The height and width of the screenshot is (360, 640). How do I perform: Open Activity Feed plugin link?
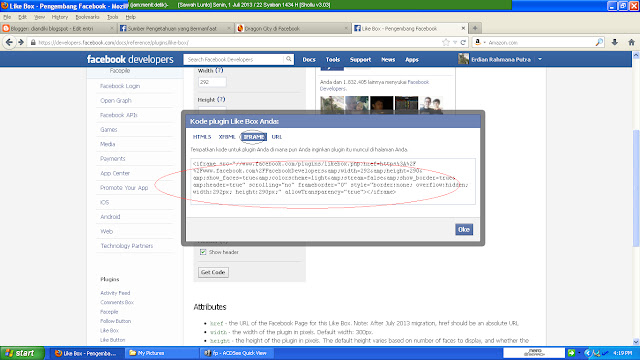point(115,293)
